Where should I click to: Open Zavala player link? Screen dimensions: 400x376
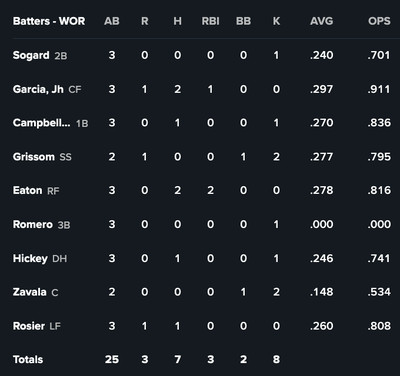(29, 292)
